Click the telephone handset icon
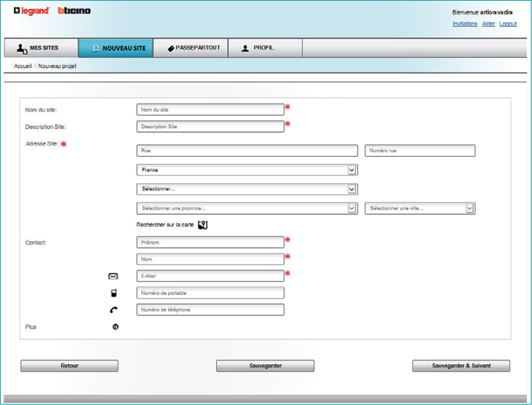532x405 pixels. pyautogui.click(x=114, y=310)
